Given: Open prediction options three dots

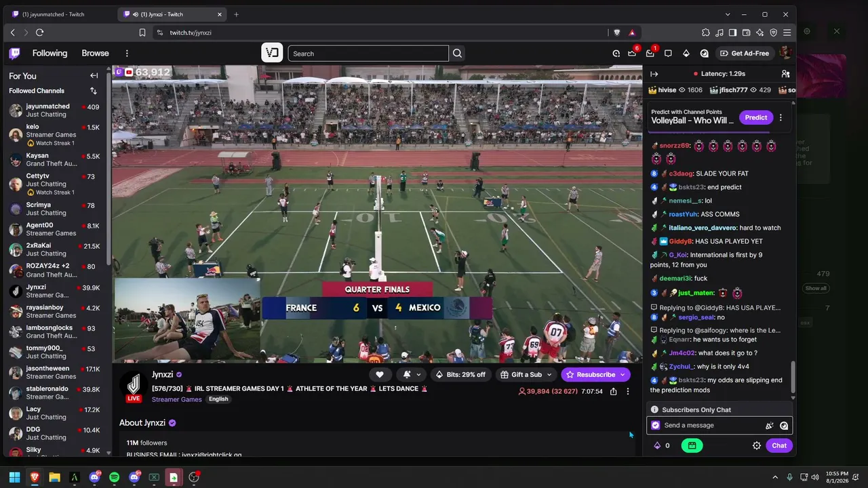Looking at the screenshot, I should tap(781, 117).
